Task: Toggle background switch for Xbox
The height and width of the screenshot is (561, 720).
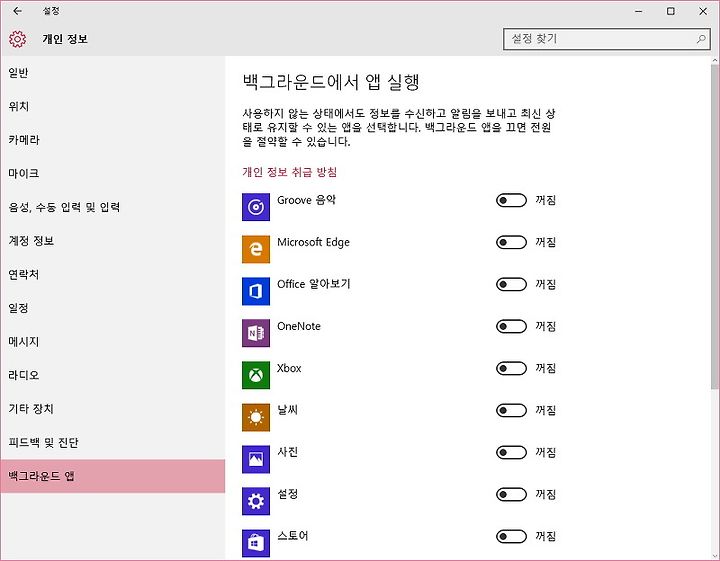Action: click(x=511, y=368)
